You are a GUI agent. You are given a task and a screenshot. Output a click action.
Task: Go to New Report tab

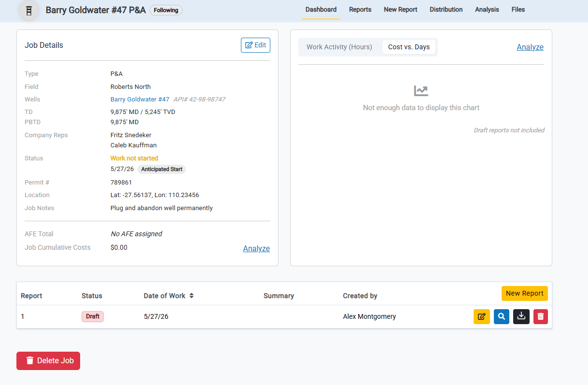(x=401, y=10)
